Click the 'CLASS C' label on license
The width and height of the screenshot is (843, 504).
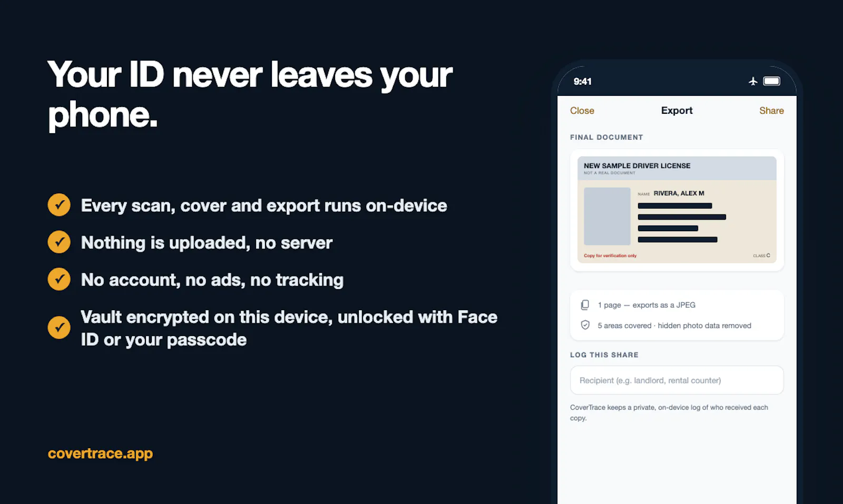pos(761,256)
